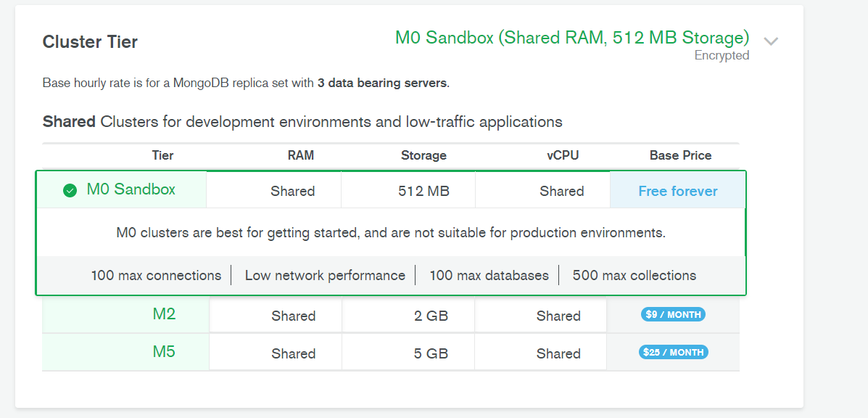Image resolution: width=868 pixels, height=418 pixels.
Task: Click the 500 max collections label
Action: point(635,275)
